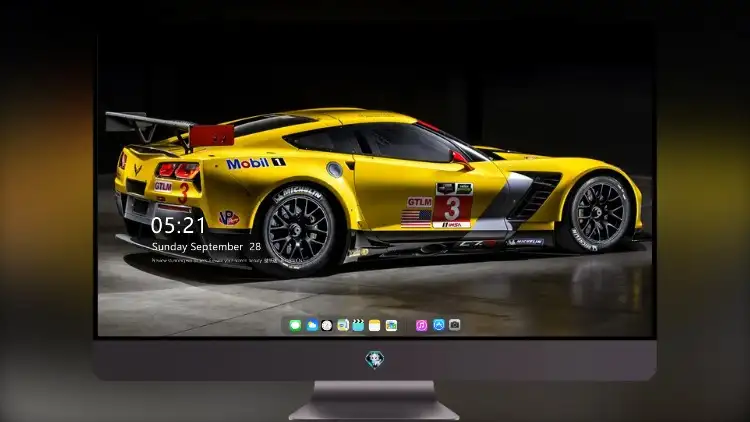Launch the clapperboard video app

[358, 325]
